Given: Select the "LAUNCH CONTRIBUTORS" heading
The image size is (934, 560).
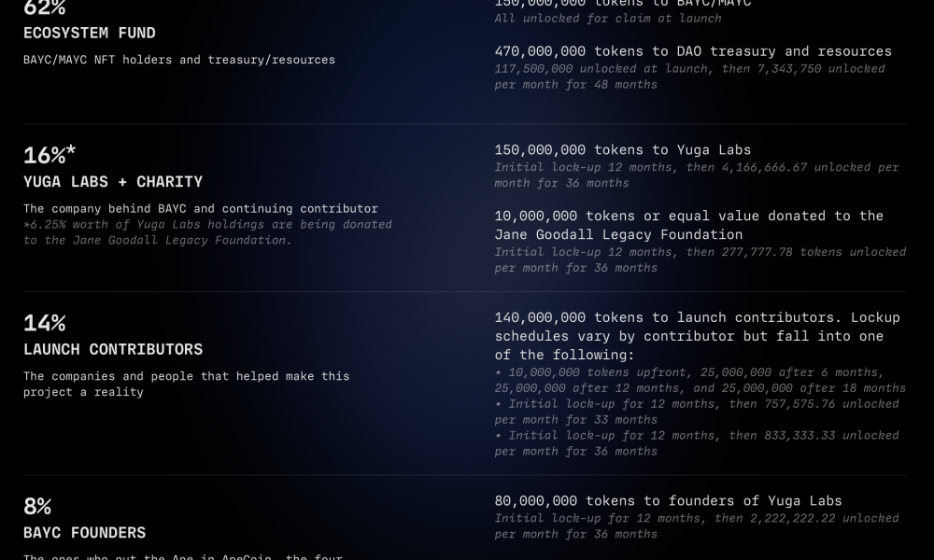Looking at the screenshot, I should [x=113, y=350].
